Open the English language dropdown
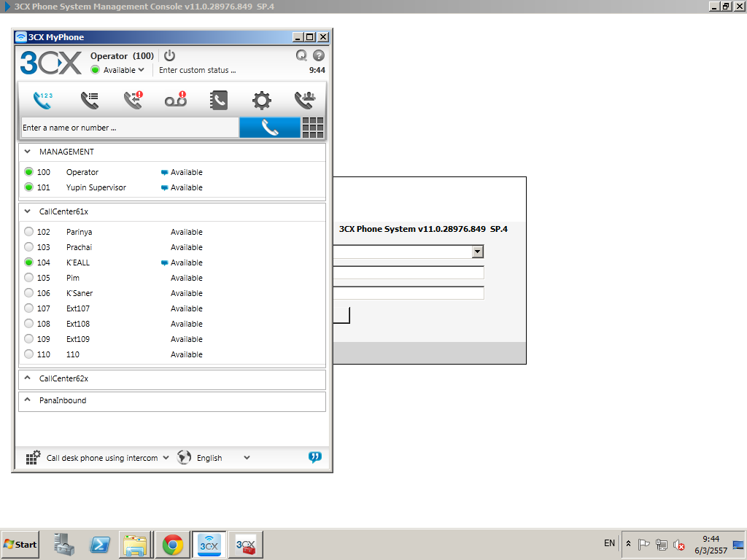The width and height of the screenshot is (747, 560). coord(223,458)
